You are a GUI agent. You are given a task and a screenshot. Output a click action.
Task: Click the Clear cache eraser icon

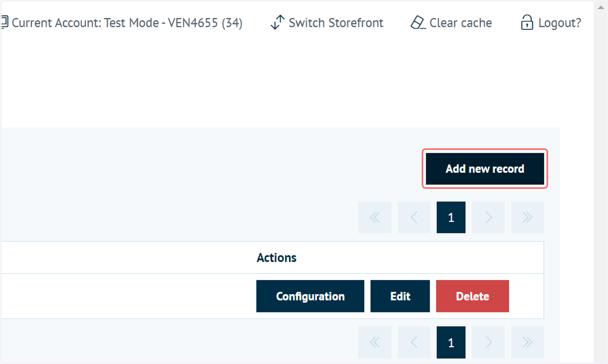tap(418, 23)
